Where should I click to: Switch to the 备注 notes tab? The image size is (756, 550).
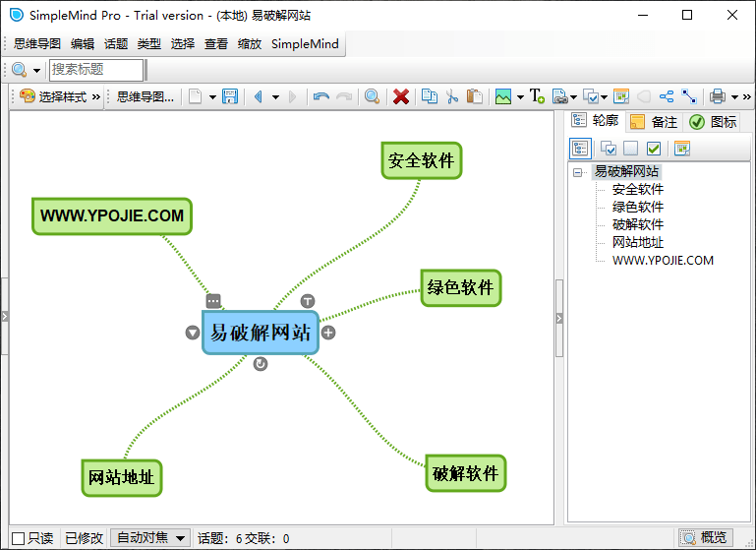pyautogui.click(x=654, y=122)
